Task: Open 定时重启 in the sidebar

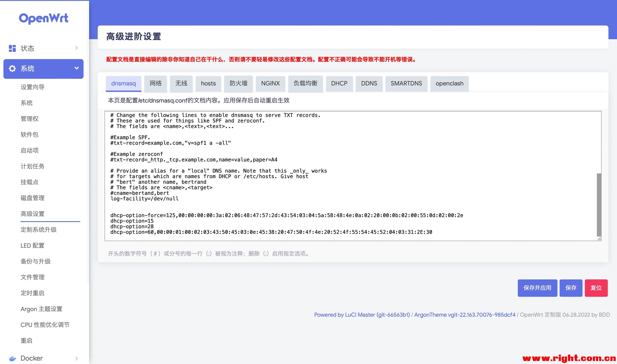Action: coord(33,293)
